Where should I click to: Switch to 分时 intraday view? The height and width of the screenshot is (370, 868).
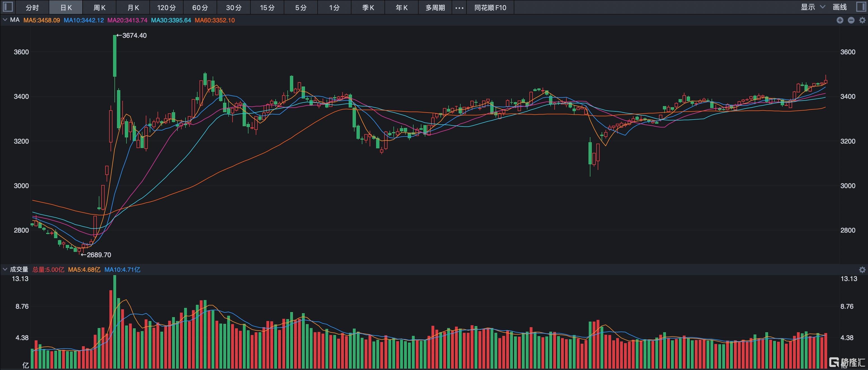pos(32,7)
